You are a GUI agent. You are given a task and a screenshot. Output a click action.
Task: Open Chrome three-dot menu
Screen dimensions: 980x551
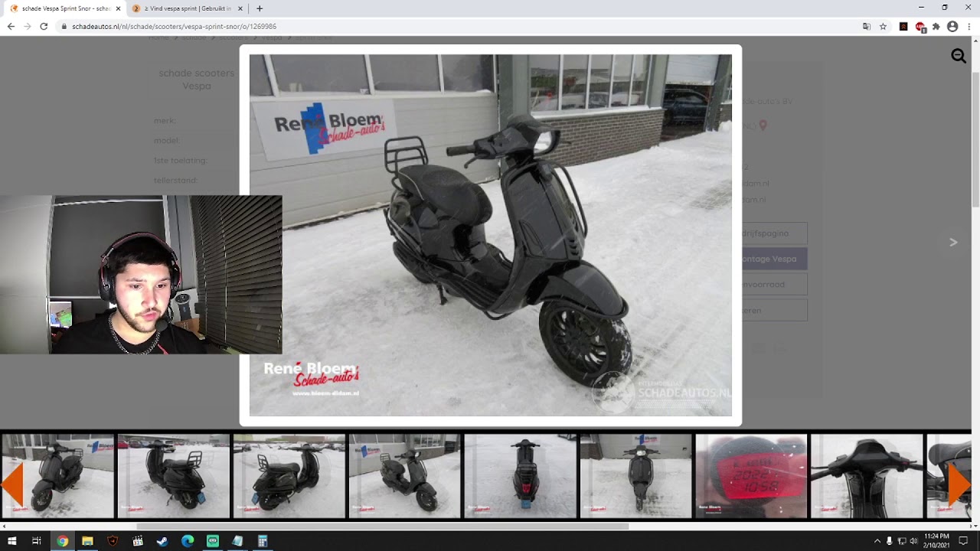[x=969, y=26]
